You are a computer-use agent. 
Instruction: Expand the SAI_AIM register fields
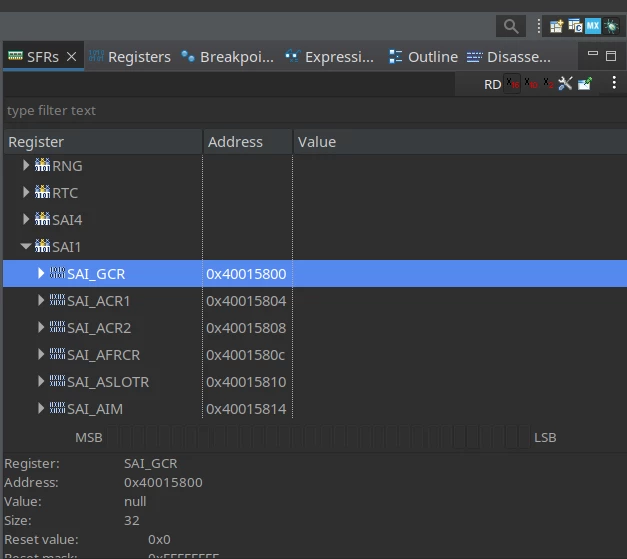pos(41,408)
